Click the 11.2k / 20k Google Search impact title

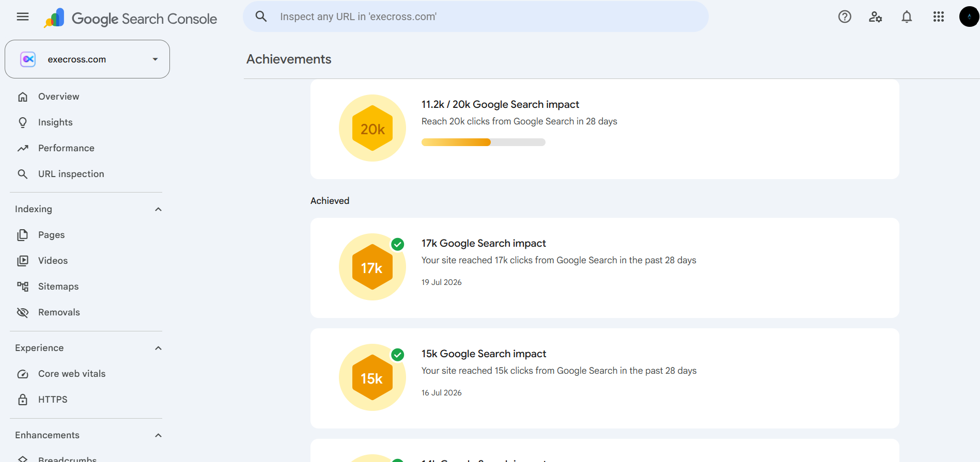pos(500,104)
